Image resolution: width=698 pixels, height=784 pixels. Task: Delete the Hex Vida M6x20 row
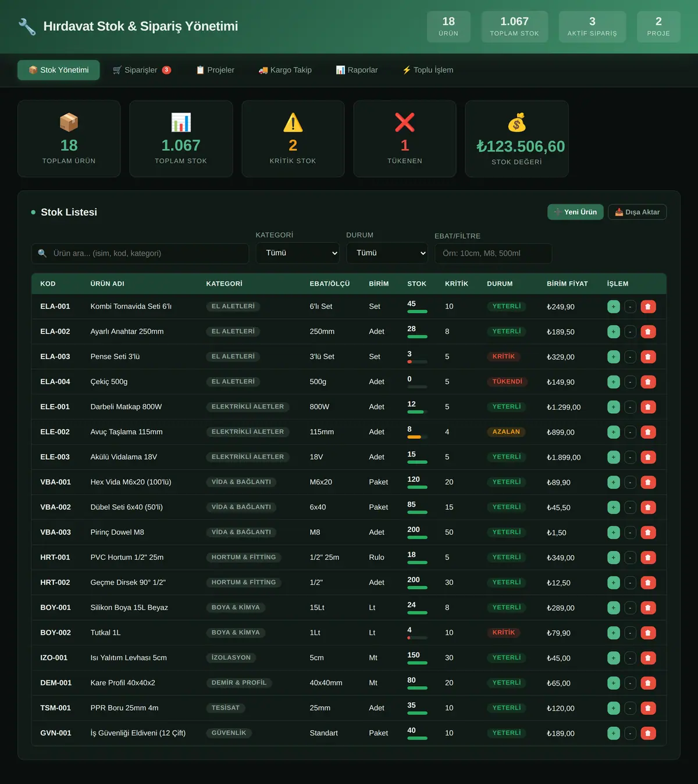tap(648, 482)
